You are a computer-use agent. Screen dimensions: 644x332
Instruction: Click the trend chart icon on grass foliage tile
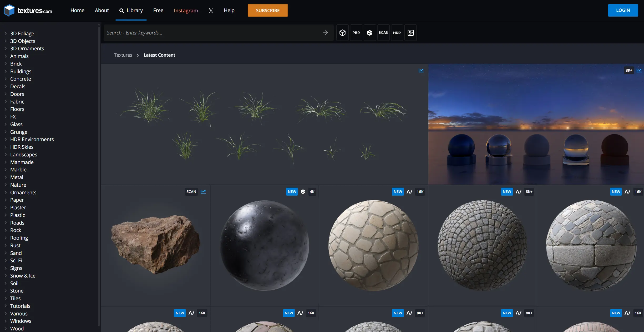pos(421,70)
